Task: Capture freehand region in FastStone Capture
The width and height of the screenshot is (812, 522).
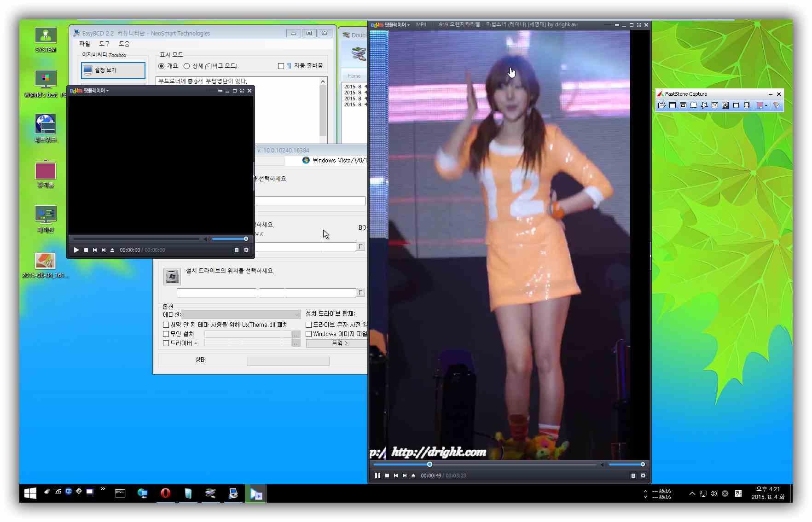Action: [704, 105]
